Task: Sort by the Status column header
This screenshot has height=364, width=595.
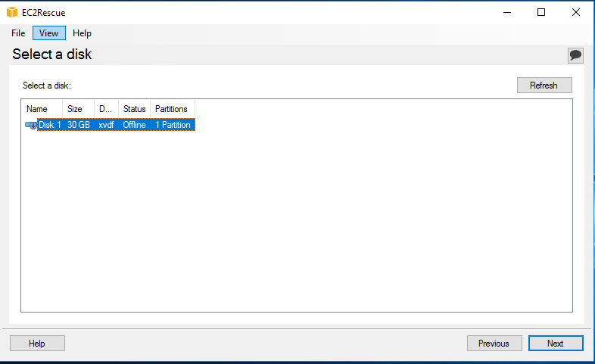Action: 134,109
